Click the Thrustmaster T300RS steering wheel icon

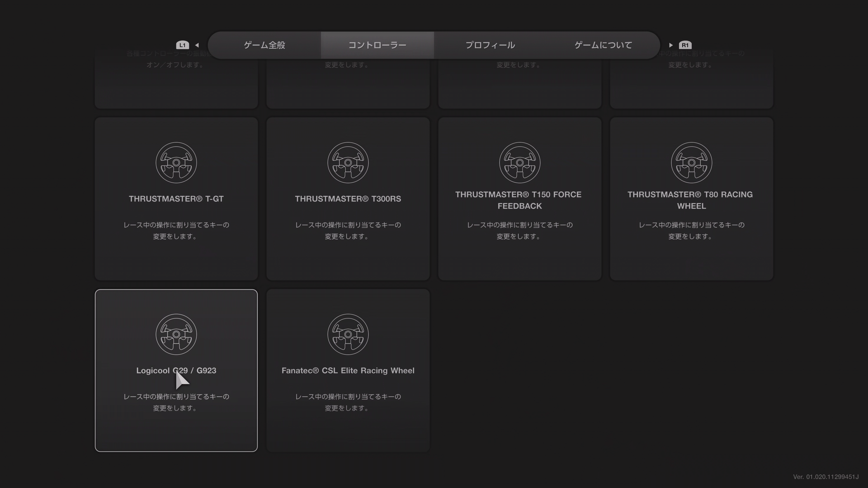click(x=348, y=163)
